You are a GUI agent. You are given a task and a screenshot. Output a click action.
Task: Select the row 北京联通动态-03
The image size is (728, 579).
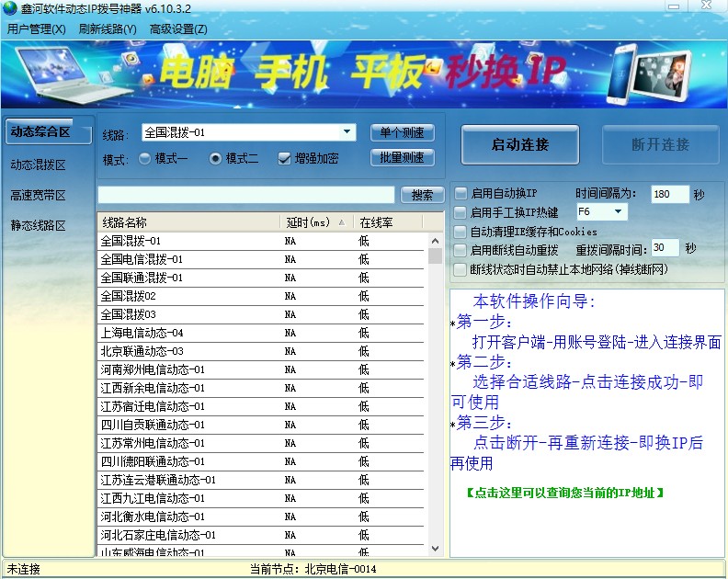click(261, 351)
